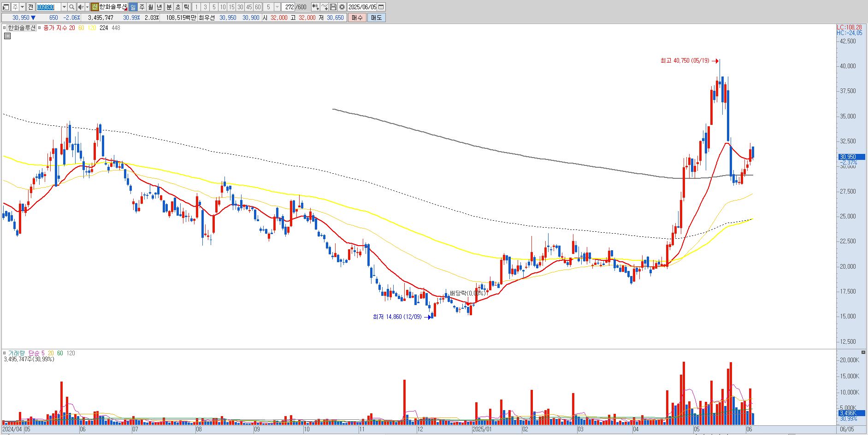Click the line-drawing tool icon
The width and height of the screenshot is (868, 435).
[x=325, y=7]
